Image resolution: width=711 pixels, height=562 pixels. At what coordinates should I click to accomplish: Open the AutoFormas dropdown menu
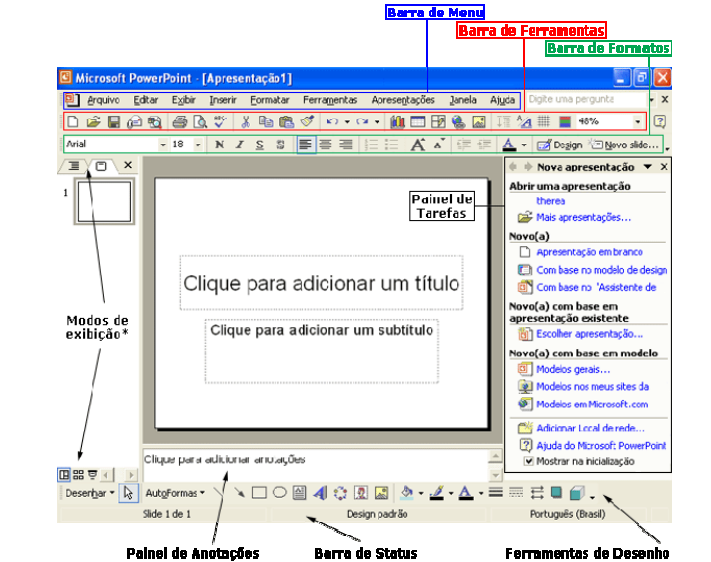tap(174, 493)
